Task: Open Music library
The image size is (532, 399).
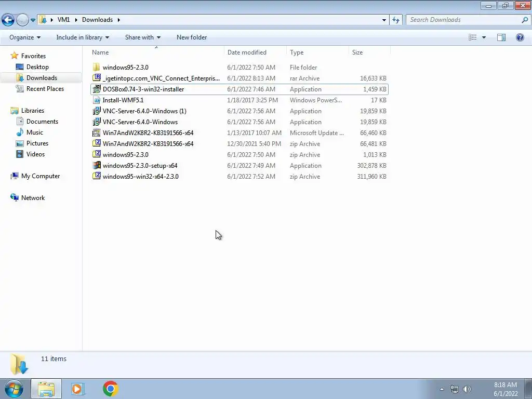Action: pos(35,132)
